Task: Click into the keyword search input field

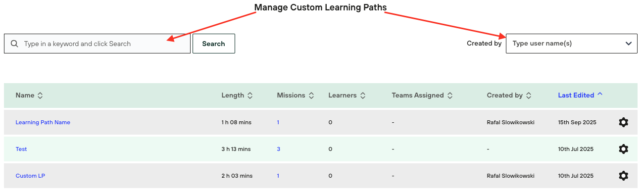Action: click(x=97, y=44)
